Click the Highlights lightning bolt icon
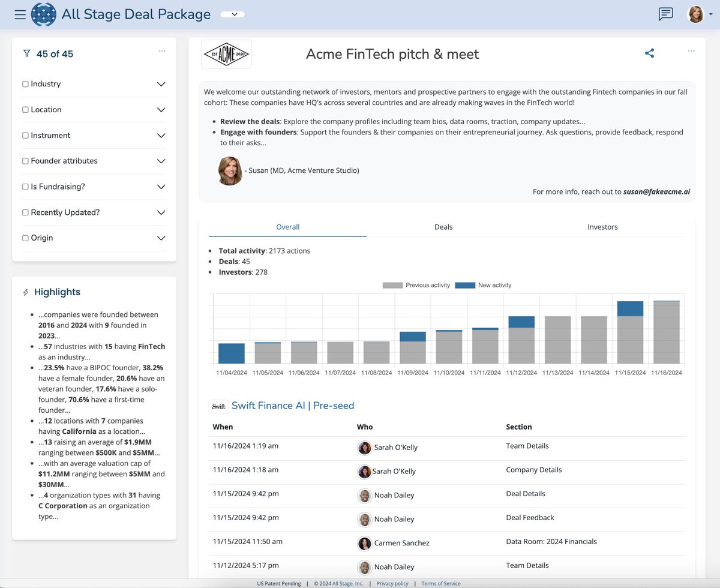The width and height of the screenshot is (720, 588). pos(26,292)
